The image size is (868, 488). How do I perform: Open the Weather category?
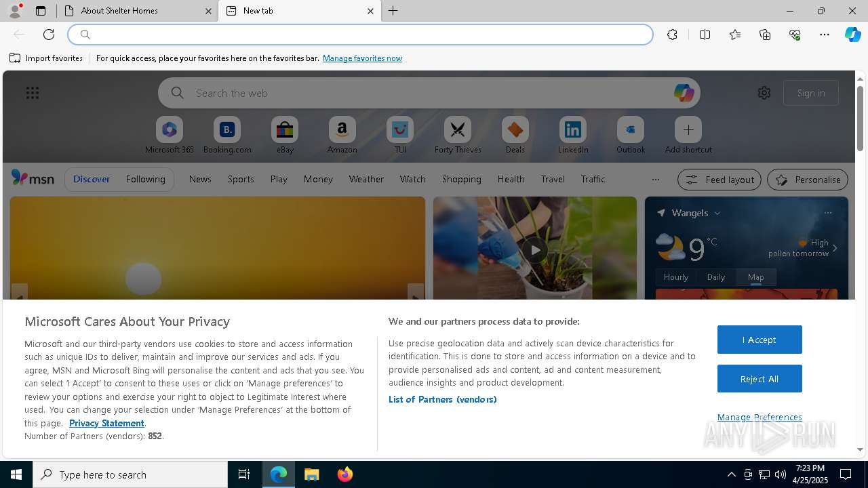pyautogui.click(x=366, y=179)
